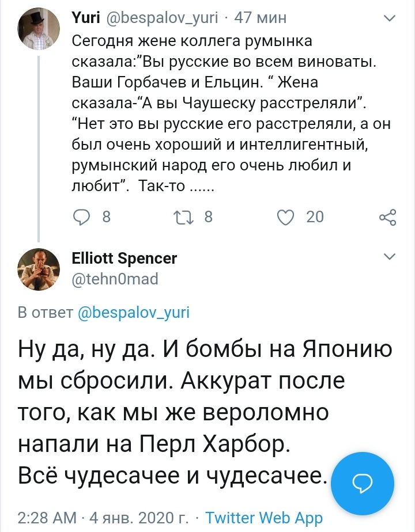Expand options chevron on Elliott Spencer's tweet

tap(390, 256)
